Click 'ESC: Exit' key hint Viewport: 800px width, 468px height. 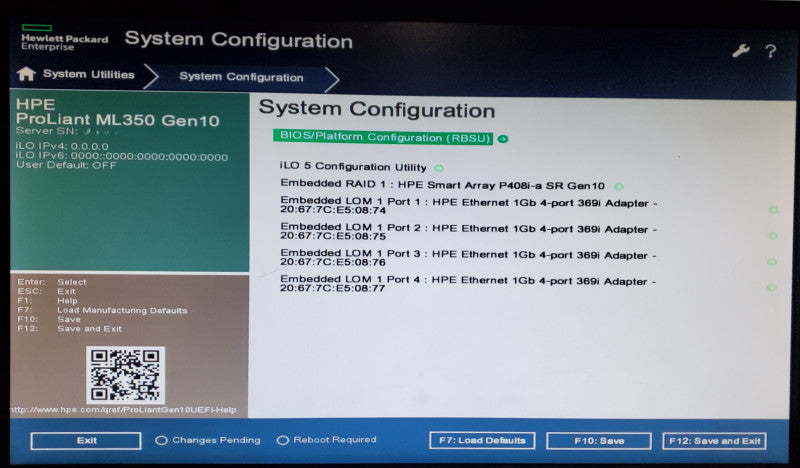tap(46, 291)
